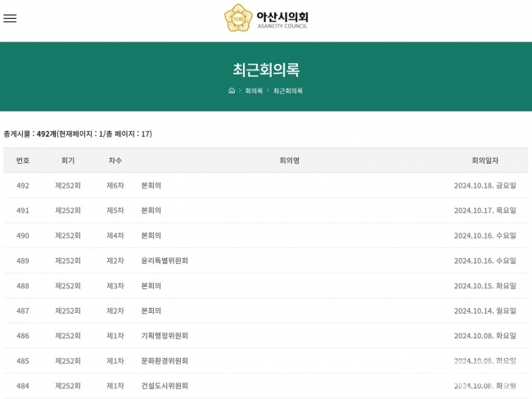View 문화환경위원회 meeting record
This screenshot has width=532, height=399.
(165, 361)
